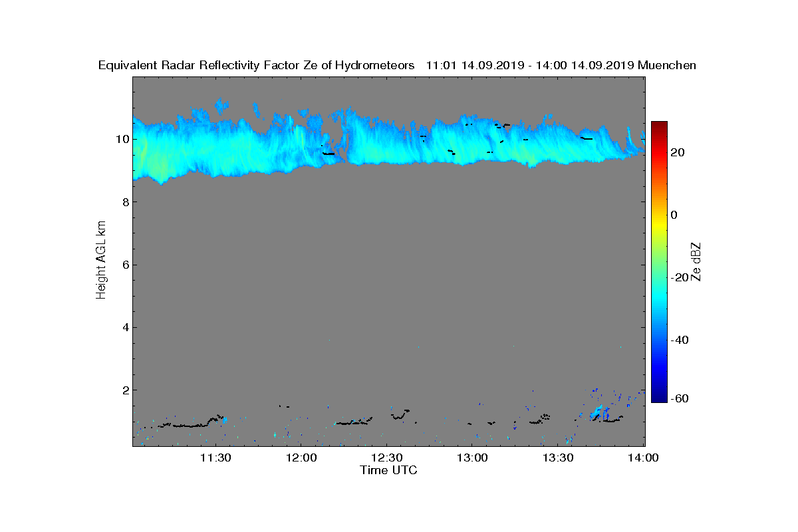Click the height tick label 4
Screen dimensions: 798x532
[126, 327]
